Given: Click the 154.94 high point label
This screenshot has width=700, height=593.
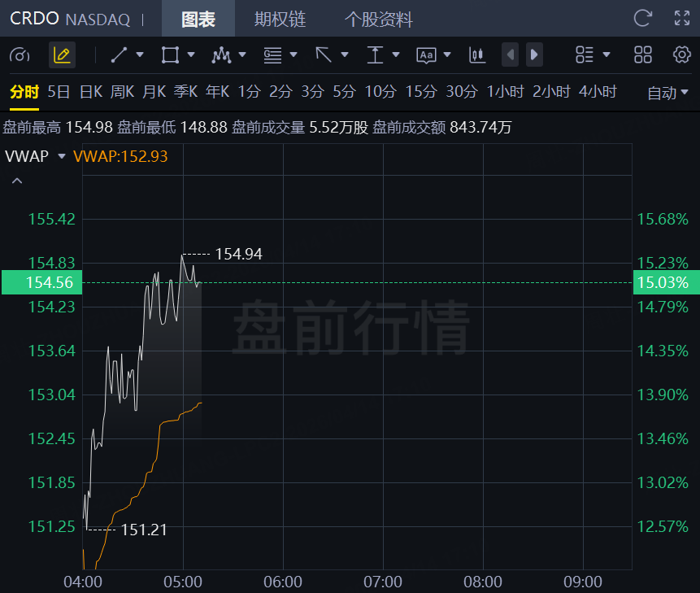Looking at the screenshot, I should click(238, 254).
